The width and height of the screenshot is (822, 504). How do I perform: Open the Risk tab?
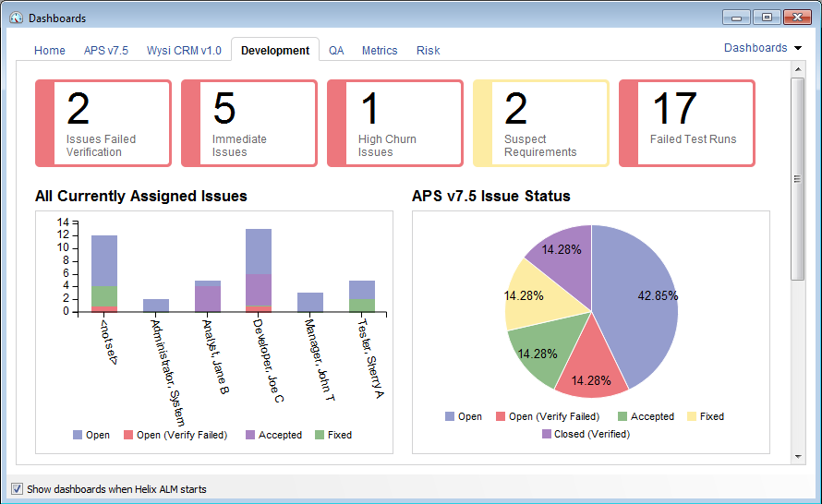428,51
